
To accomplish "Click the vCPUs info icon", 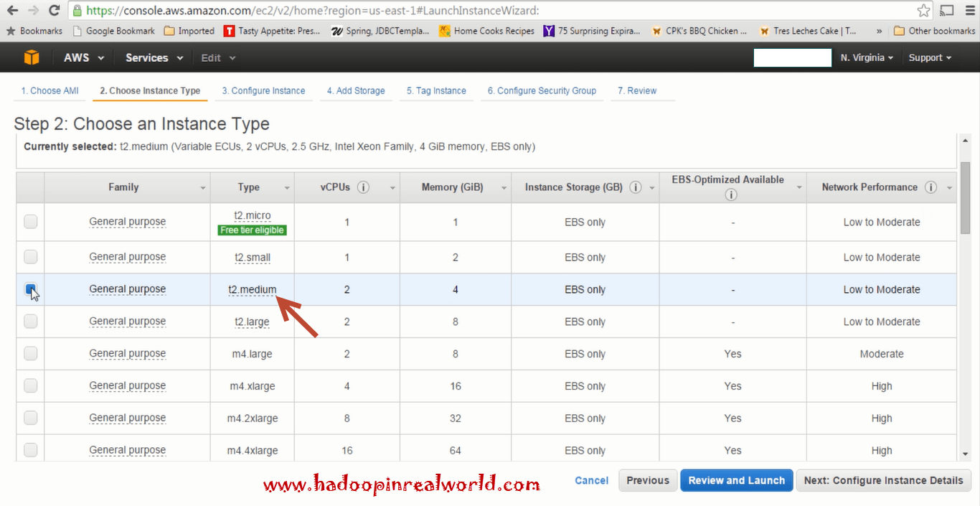I will [x=363, y=187].
